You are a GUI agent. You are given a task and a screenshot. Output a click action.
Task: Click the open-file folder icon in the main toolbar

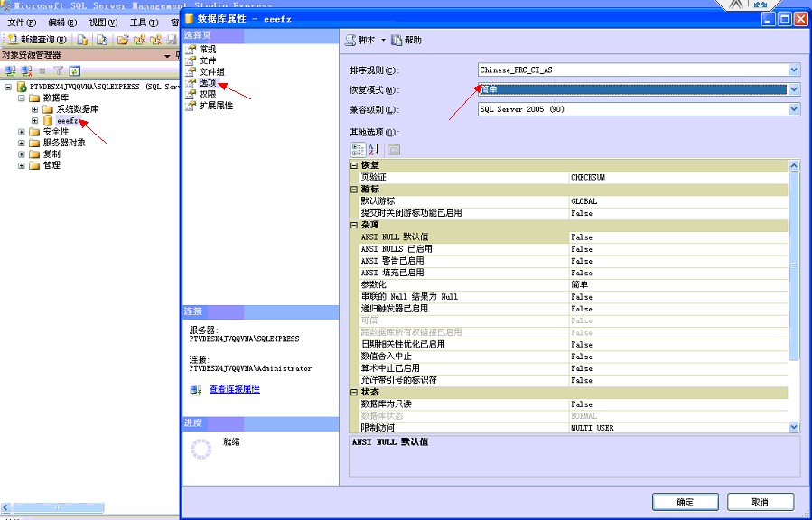pyautogui.click(x=122, y=40)
